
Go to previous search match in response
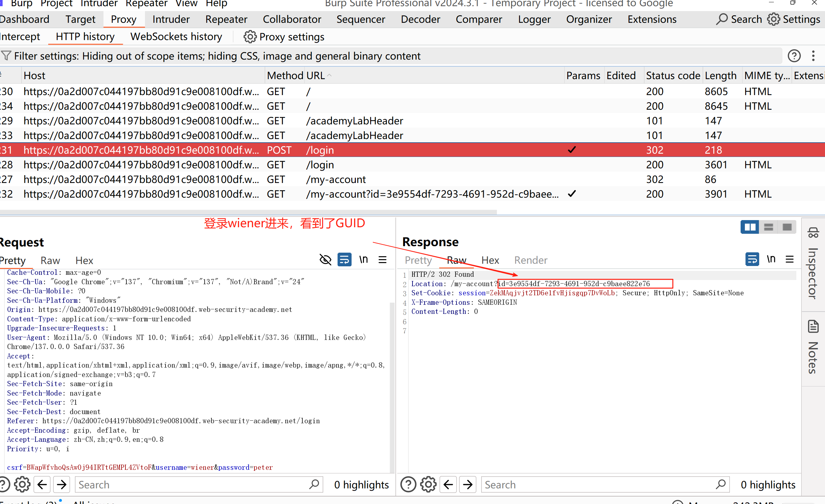pos(448,484)
